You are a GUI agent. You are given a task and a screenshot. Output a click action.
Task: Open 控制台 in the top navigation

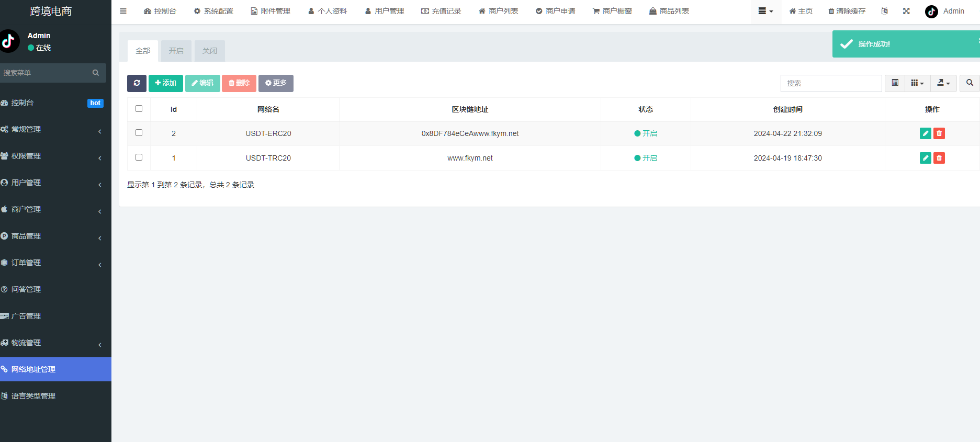pos(160,11)
